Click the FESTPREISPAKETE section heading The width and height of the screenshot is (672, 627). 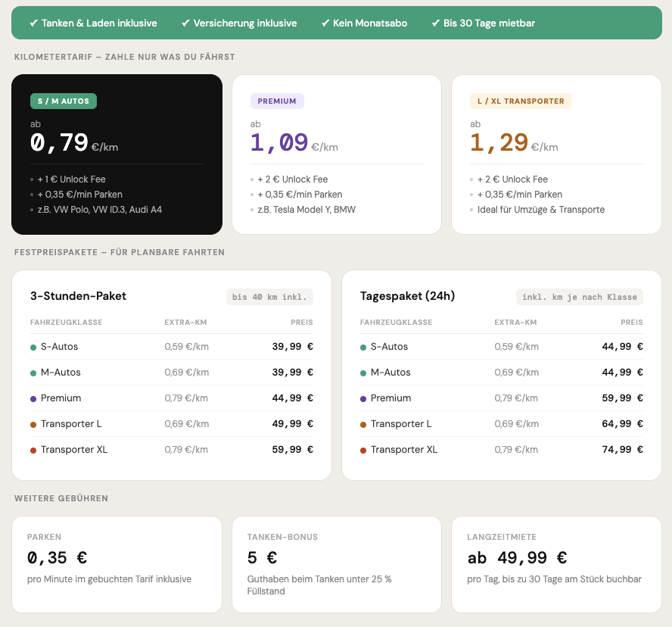point(120,252)
